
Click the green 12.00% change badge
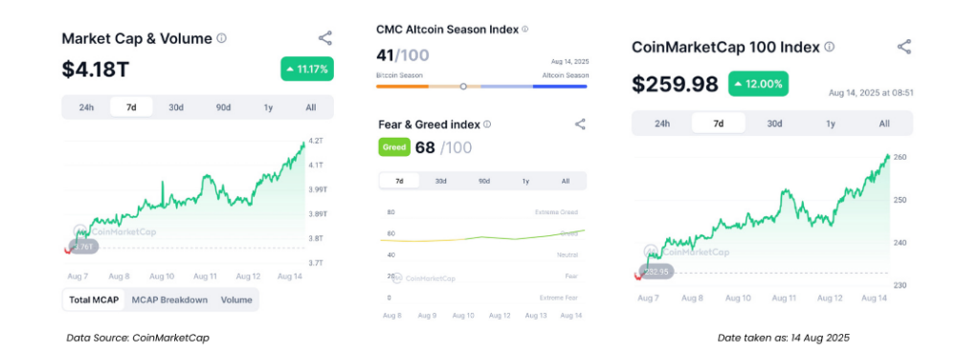coord(758,84)
